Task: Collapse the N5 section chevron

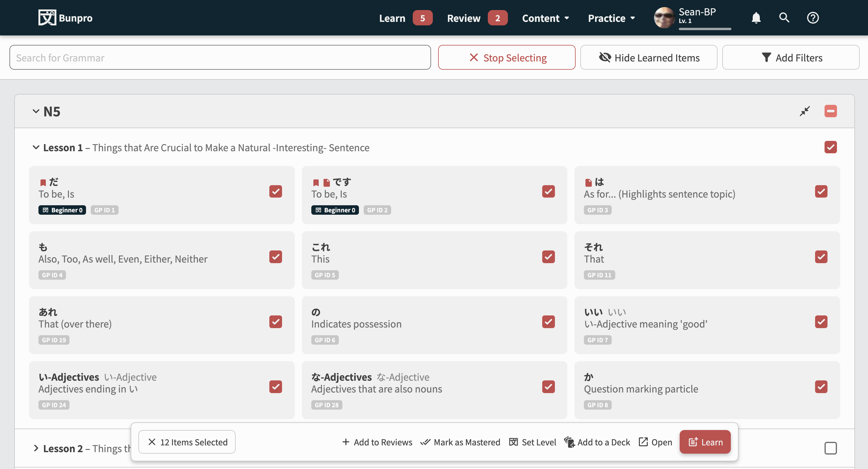Action: (x=36, y=111)
